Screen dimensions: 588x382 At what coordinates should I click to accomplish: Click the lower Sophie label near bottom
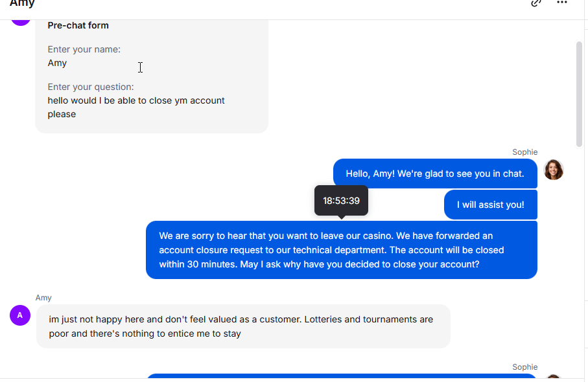[x=525, y=367]
